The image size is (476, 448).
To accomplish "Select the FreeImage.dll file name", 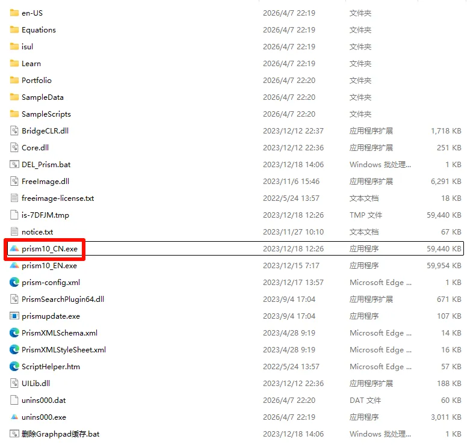I will (x=46, y=182).
